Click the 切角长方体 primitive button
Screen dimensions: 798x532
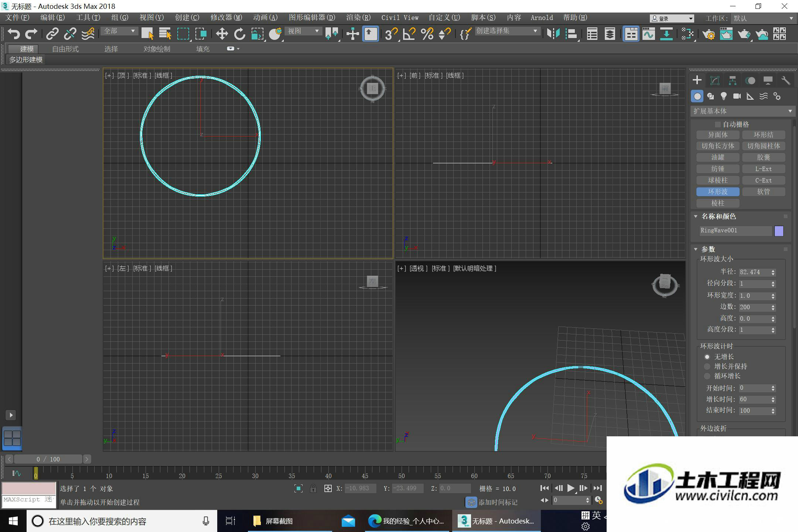718,146
